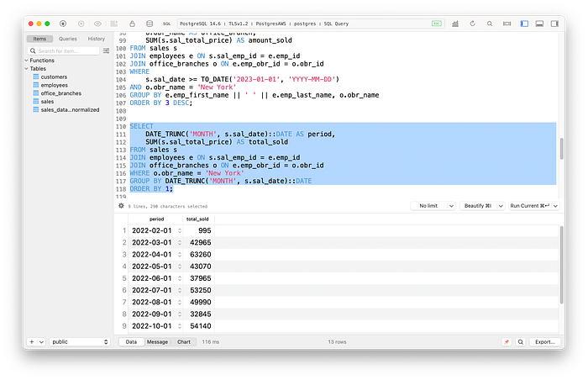Select the 2022-03-01 period cell
Viewport: 588px width, 380px height.
152,243
